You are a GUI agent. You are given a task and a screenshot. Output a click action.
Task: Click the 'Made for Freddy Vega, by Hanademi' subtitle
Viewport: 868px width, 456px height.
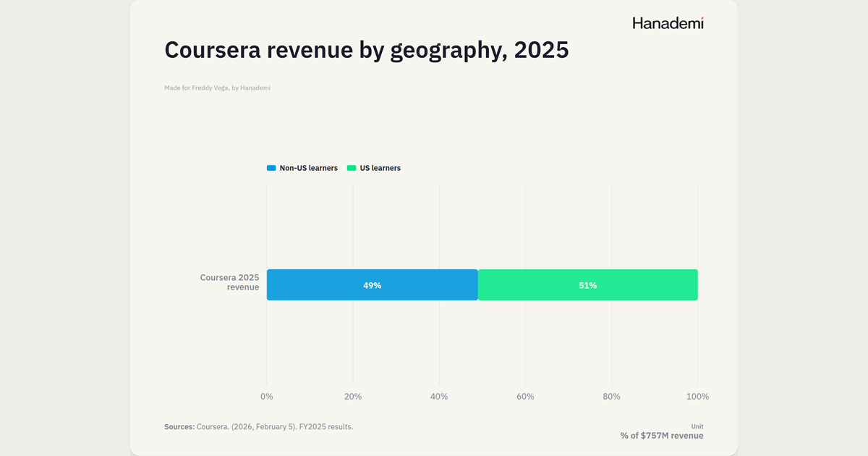coord(218,88)
